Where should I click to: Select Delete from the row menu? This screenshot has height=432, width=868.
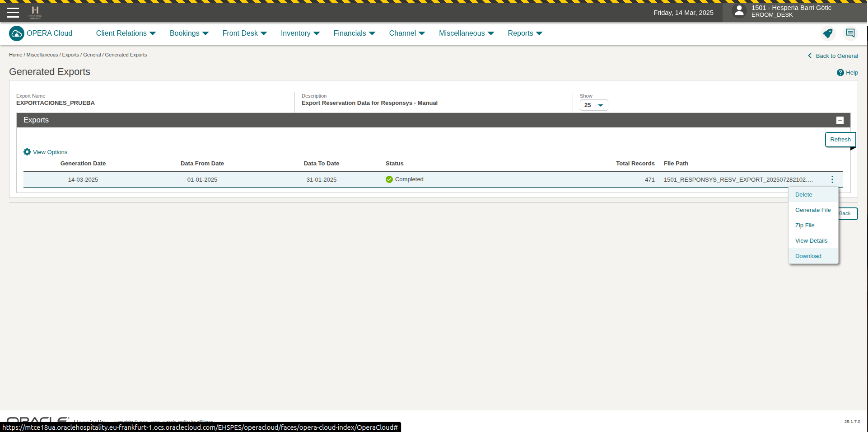[803, 195]
